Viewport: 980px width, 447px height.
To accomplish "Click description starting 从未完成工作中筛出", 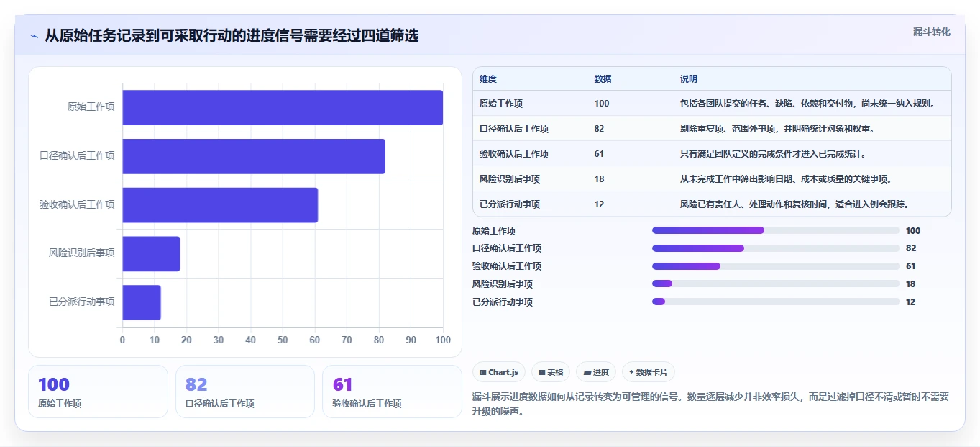I will coord(787,179).
